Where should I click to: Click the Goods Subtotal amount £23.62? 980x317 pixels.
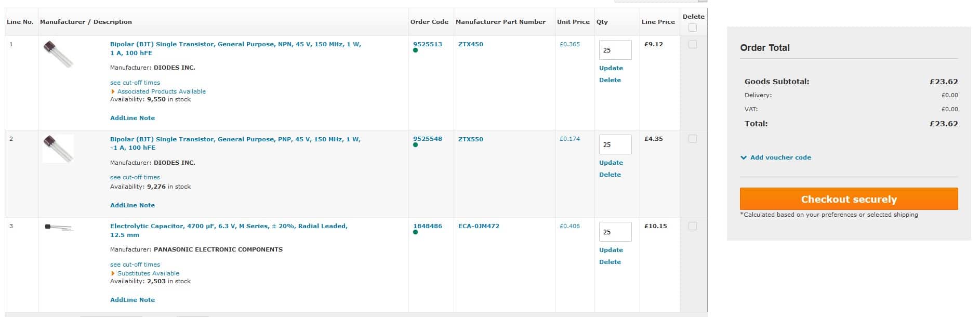[944, 82]
